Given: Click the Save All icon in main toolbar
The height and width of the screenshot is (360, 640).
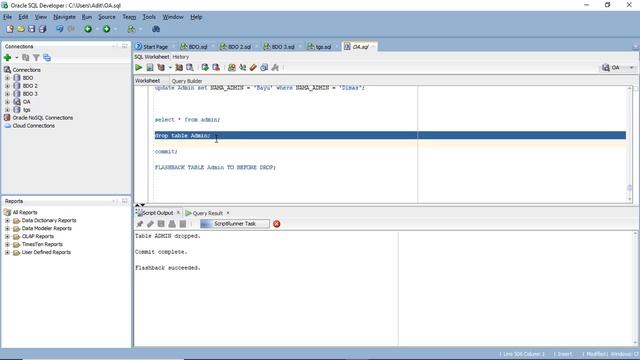Looking at the screenshot, I should point(42,29).
